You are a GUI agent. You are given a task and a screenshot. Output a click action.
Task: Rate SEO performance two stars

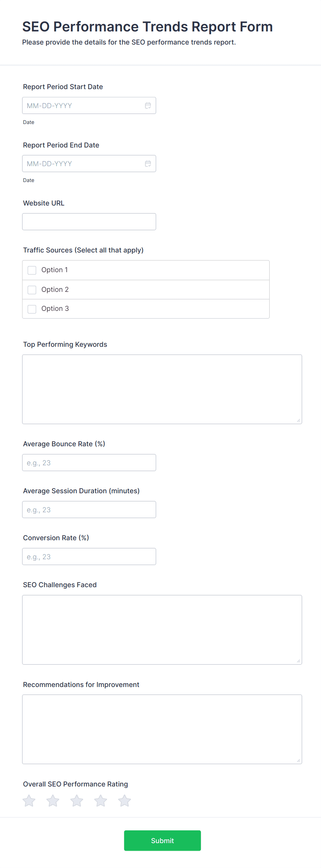(53, 801)
